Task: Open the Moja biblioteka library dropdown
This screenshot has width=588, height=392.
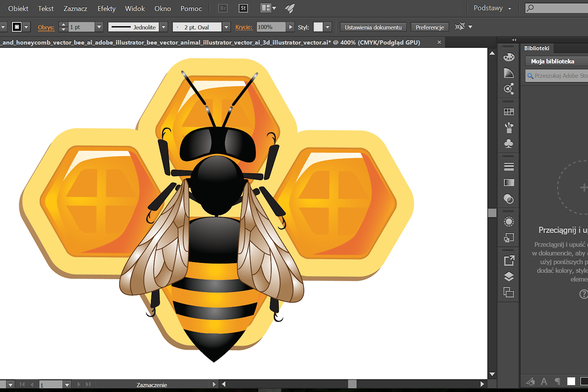Action: point(556,61)
